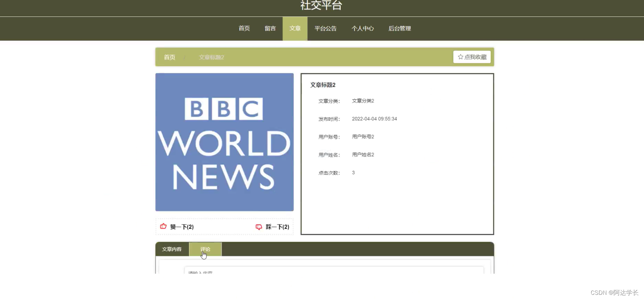Click the 文章标题2 heading in detail panel

[323, 85]
